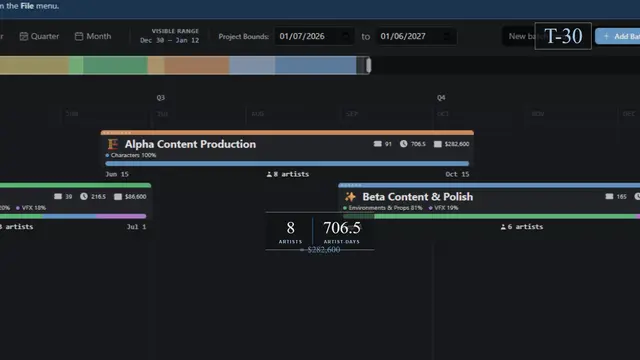Click the clock icon next to 706.5
Screen dimensions: 640x360
coord(403,144)
